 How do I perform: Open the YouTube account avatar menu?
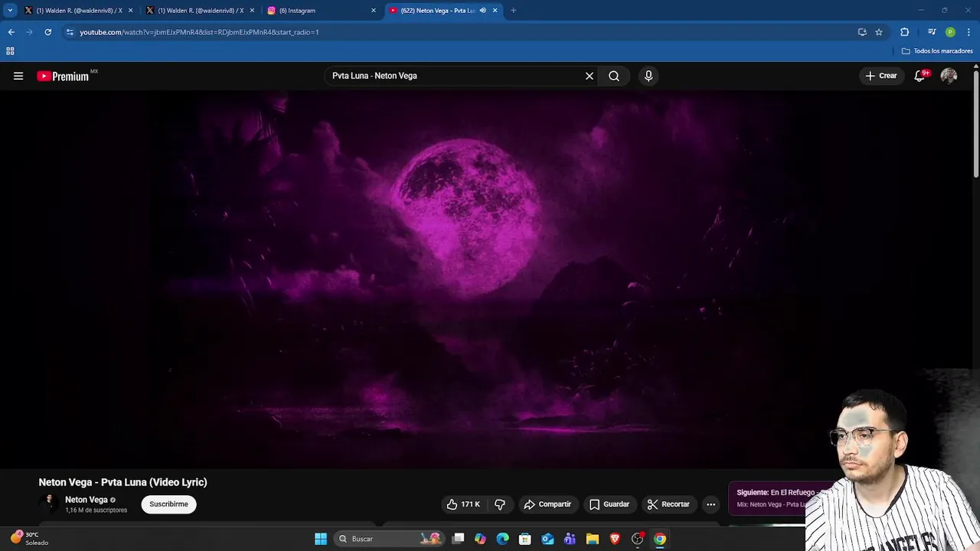(x=949, y=76)
